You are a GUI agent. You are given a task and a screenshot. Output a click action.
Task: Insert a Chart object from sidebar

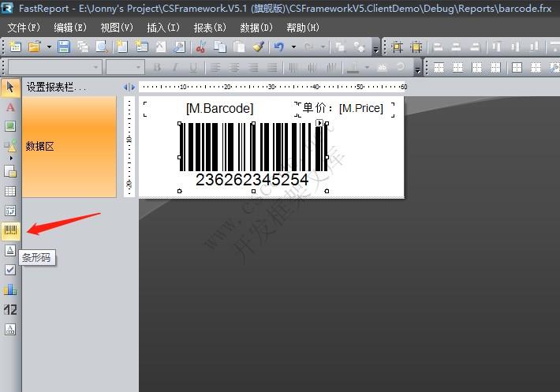(x=10, y=289)
